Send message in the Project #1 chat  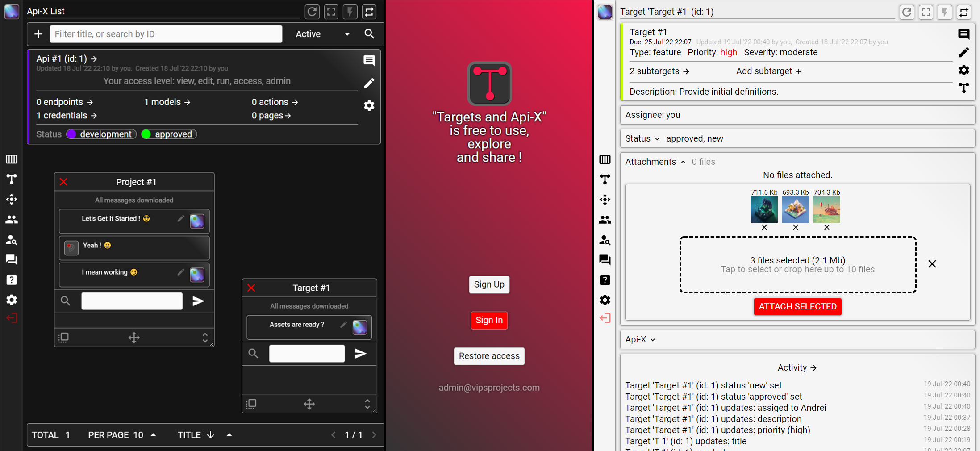(198, 301)
